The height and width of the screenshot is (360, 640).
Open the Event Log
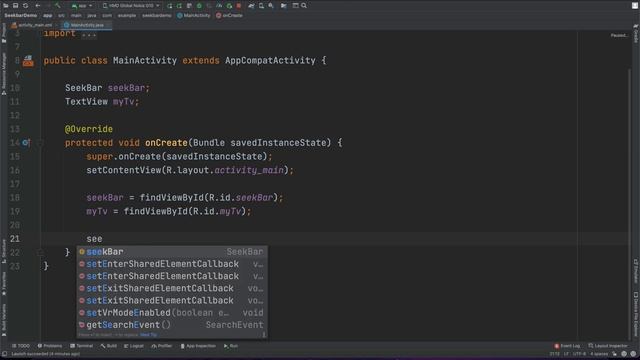pos(567,346)
